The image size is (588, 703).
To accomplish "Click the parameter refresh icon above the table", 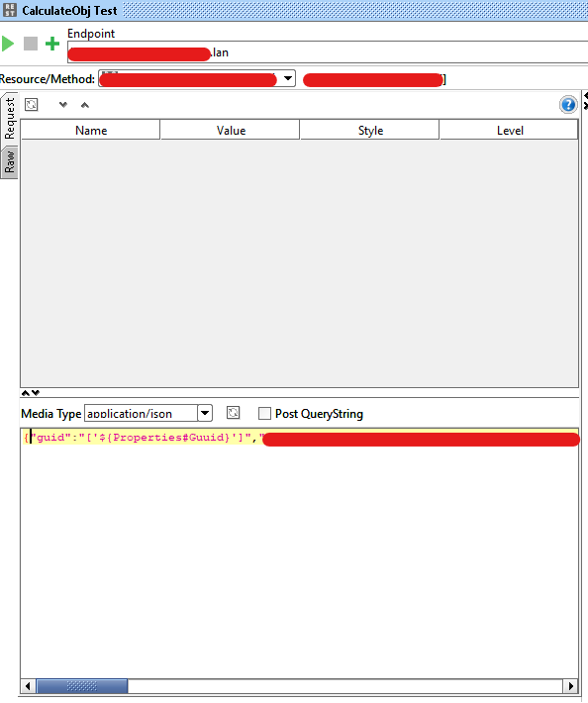I will [x=32, y=105].
